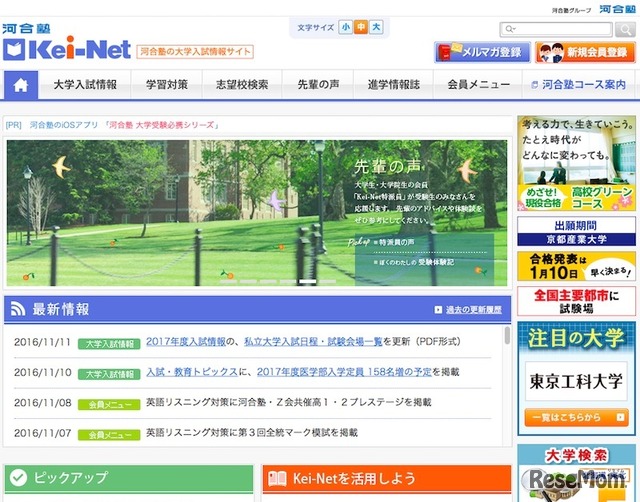Click the arrow icon before 過去の更新履歴

pos(438,310)
